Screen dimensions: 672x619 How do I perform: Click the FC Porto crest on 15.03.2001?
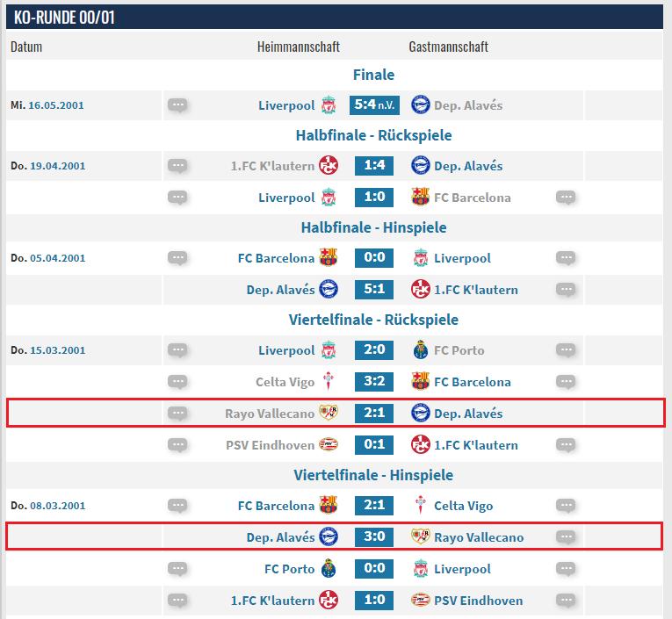pos(420,350)
